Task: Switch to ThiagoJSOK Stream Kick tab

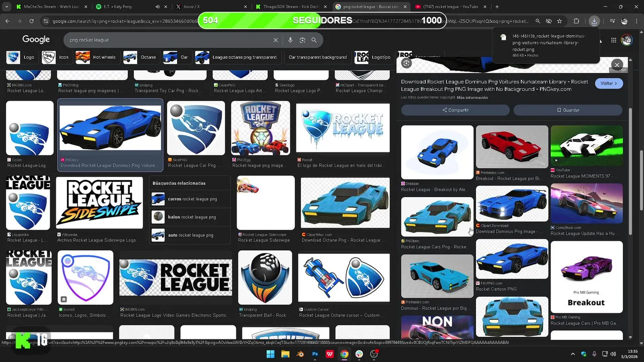Action: tap(291, 7)
